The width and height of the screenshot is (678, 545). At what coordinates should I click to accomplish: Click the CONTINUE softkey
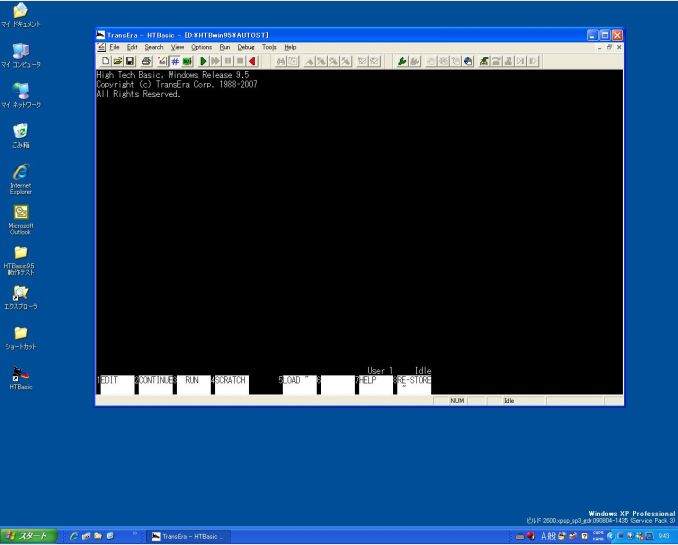154,385
